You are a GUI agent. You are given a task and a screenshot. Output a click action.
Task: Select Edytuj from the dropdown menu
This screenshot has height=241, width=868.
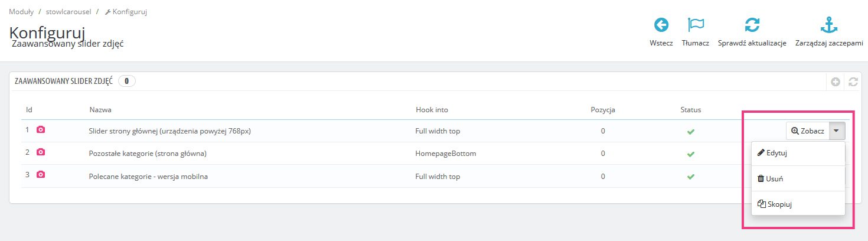[776, 153]
